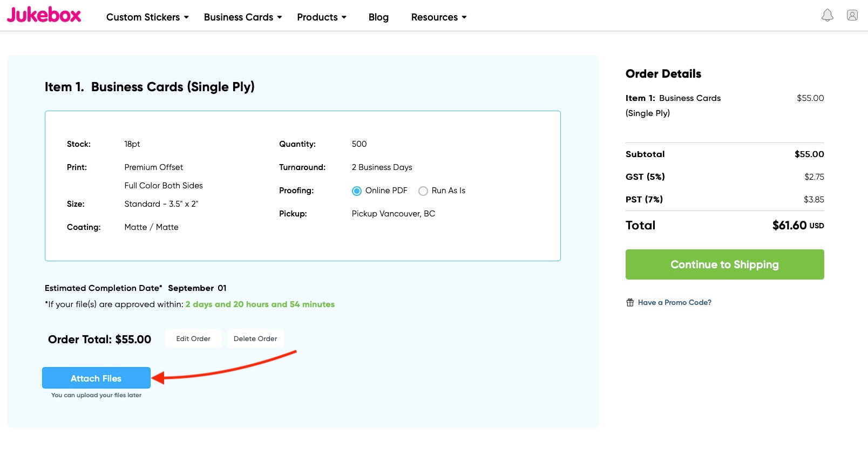The height and width of the screenshot is (462, 868).
Task: Click the 'Subtotal' label
Action: pyautogui.click(x=645, y=154)
